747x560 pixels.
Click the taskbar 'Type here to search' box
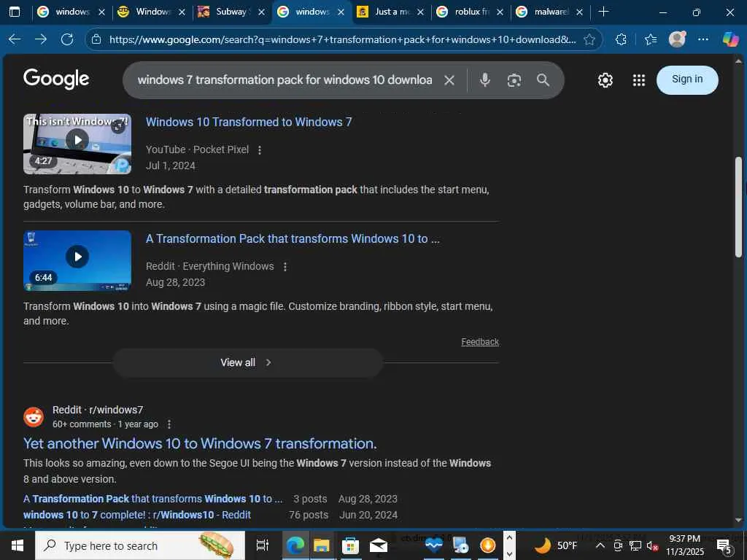click(x=140, y=545)
